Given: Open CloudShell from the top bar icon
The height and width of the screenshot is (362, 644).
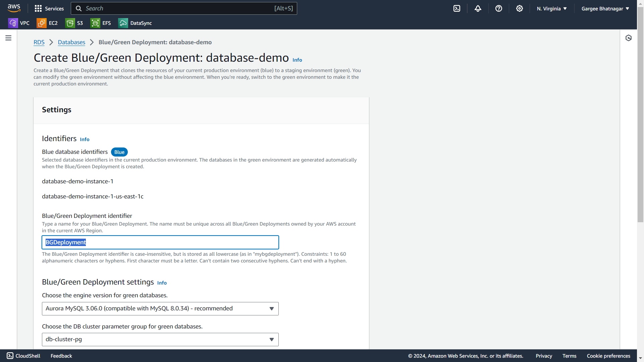Looking at the screenshot, I should point(457,8).
